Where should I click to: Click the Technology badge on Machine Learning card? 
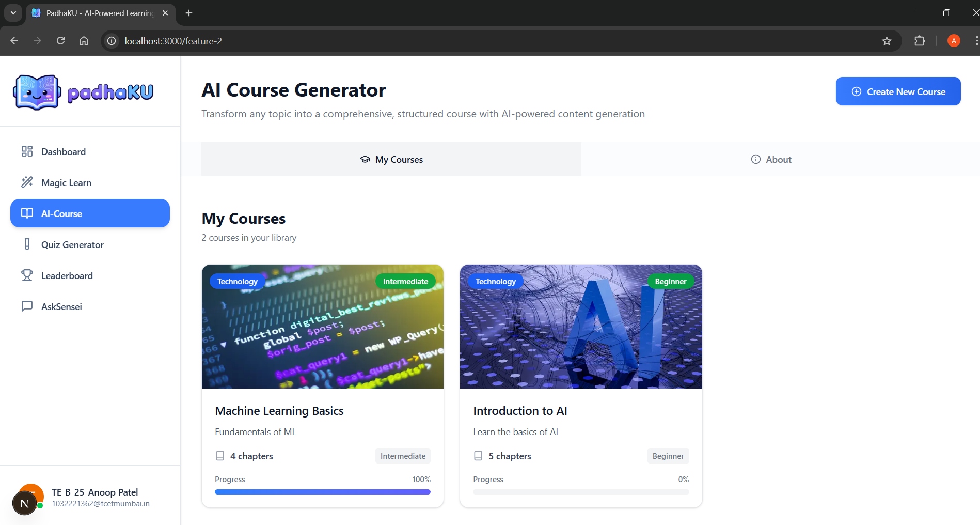coord(238,281)
